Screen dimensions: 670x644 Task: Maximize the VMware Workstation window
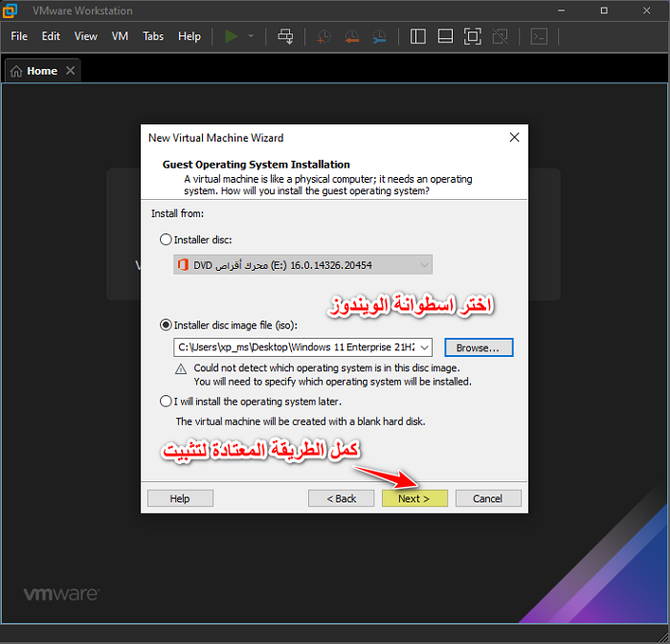604,11
